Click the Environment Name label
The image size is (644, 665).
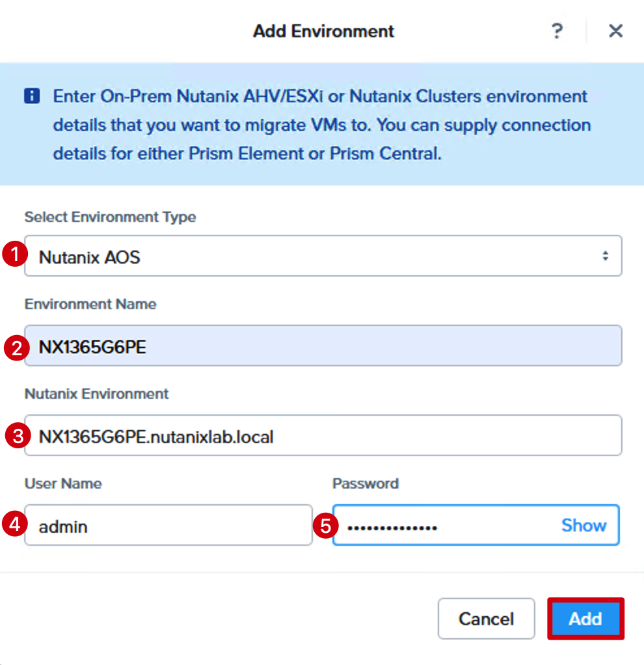[90, 304]
